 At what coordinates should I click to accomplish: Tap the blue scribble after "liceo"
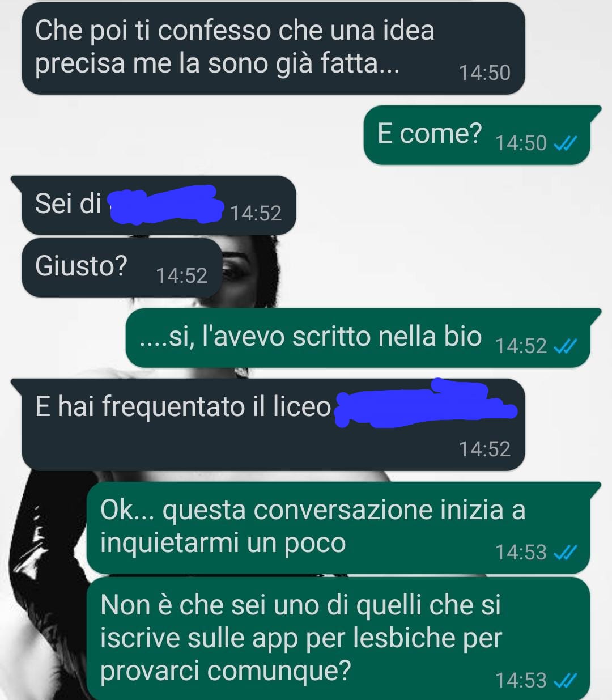425,404
